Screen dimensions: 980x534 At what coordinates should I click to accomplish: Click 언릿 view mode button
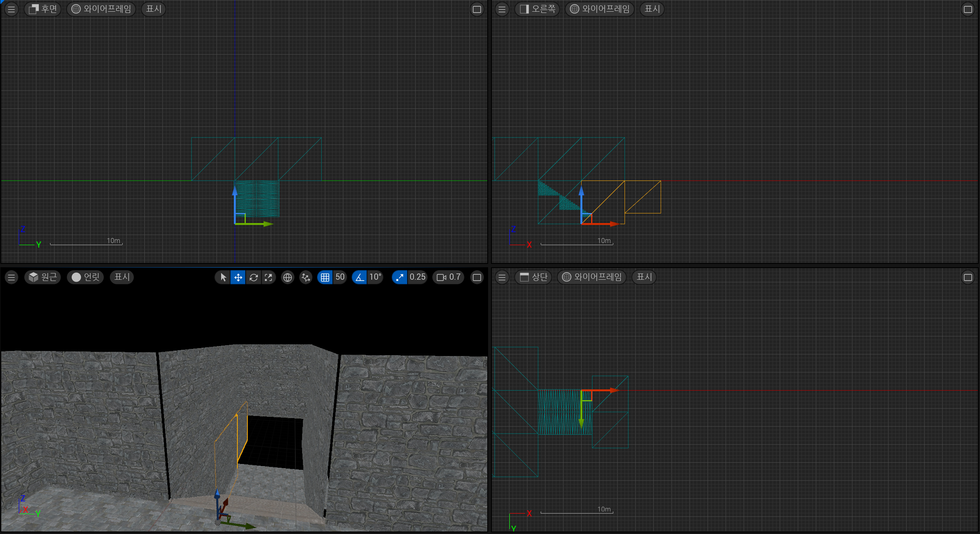pos(86,277)
